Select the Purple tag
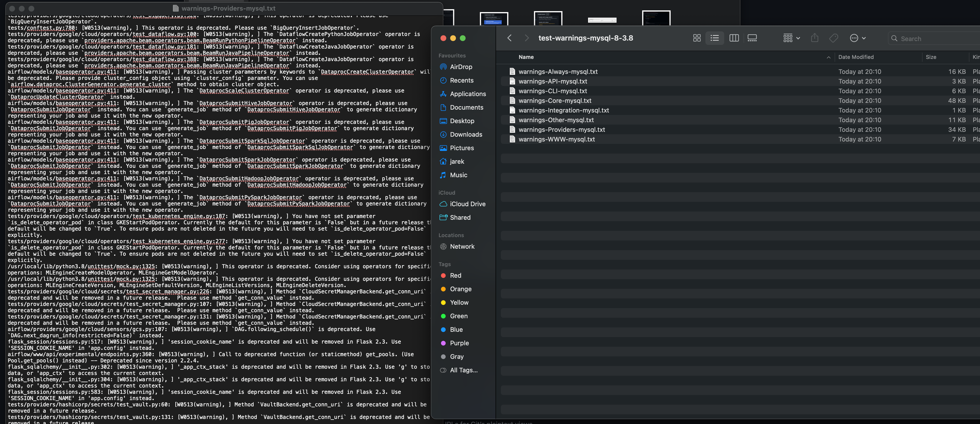The image size is (980, 424). (x=459, y=343)
